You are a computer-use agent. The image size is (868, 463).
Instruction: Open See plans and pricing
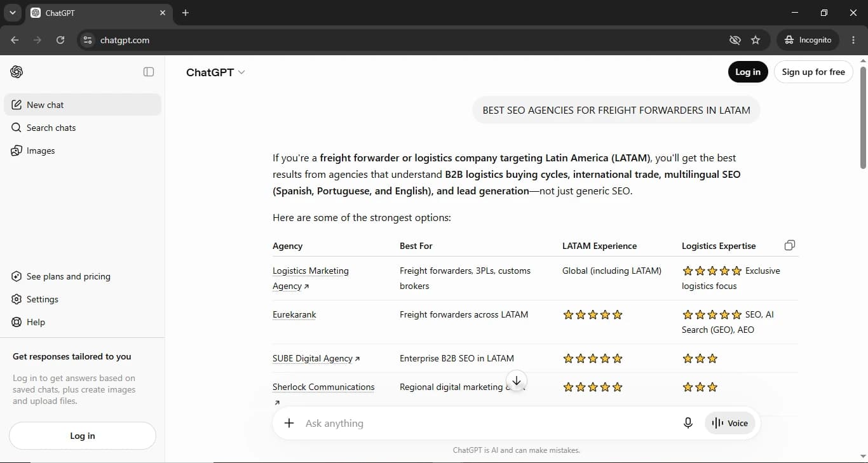pyautogui.click(x=83, y=276)
